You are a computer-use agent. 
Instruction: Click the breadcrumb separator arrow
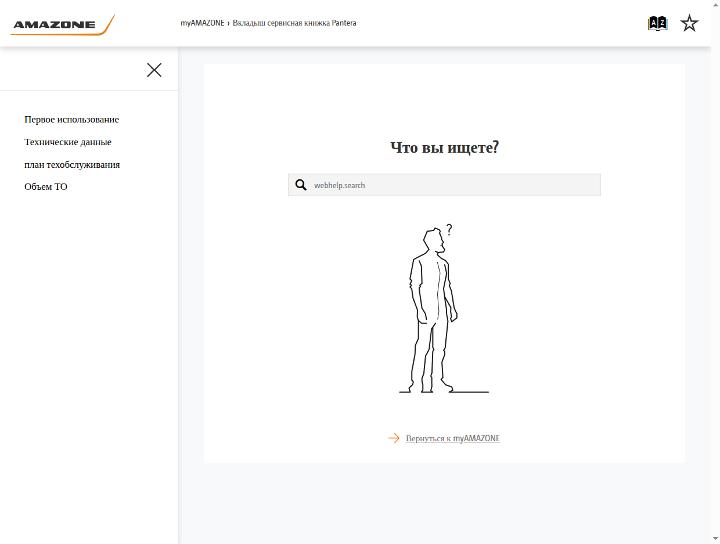[x=228, y=23]
